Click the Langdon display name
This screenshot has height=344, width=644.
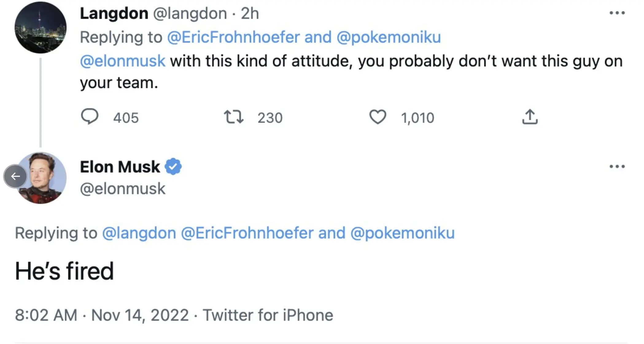point(114,13)
